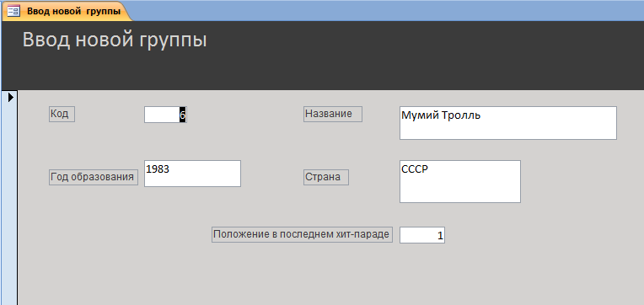Click the Название field with Мумий Тролль
The image size is (644, 305).
point(508,123)
